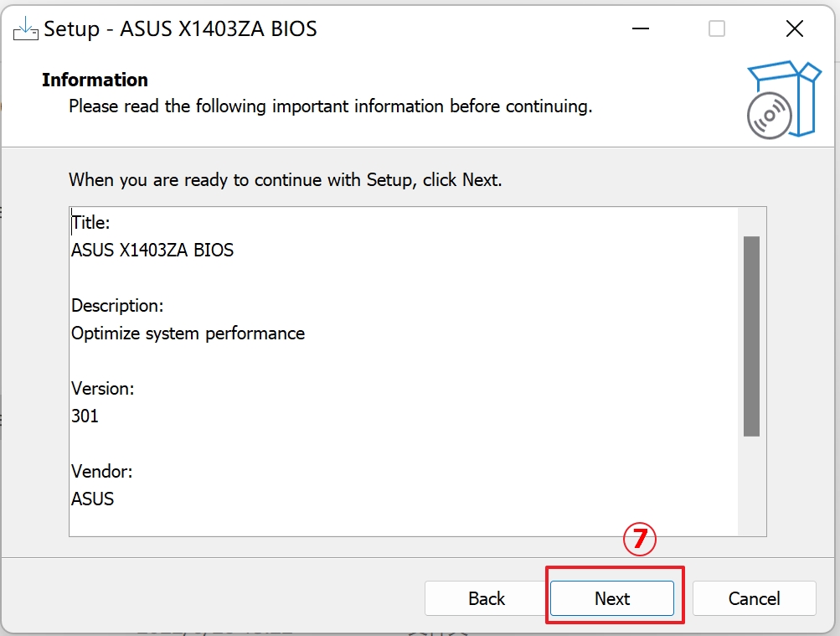Screen dimensions: 840x636
Task: Close the Setup window
Action: point(795,29)
